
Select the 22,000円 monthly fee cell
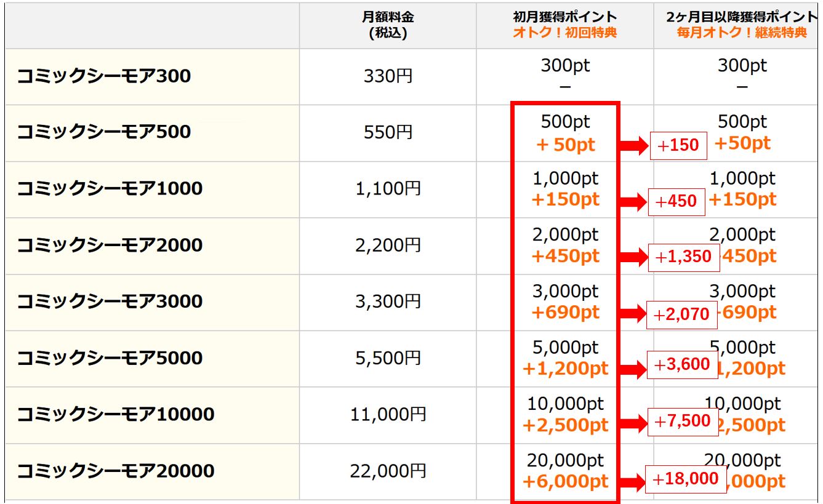[x=388, y=471]
